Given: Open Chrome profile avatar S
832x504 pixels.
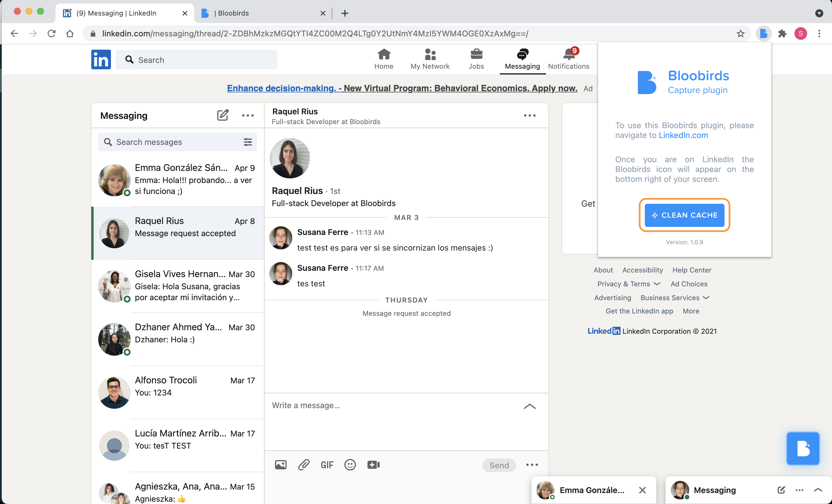Looking at the screenshot, I should point(801,33).
